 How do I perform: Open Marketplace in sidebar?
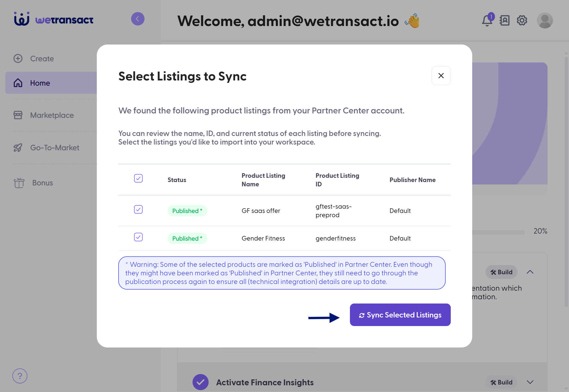click(52, 115)
